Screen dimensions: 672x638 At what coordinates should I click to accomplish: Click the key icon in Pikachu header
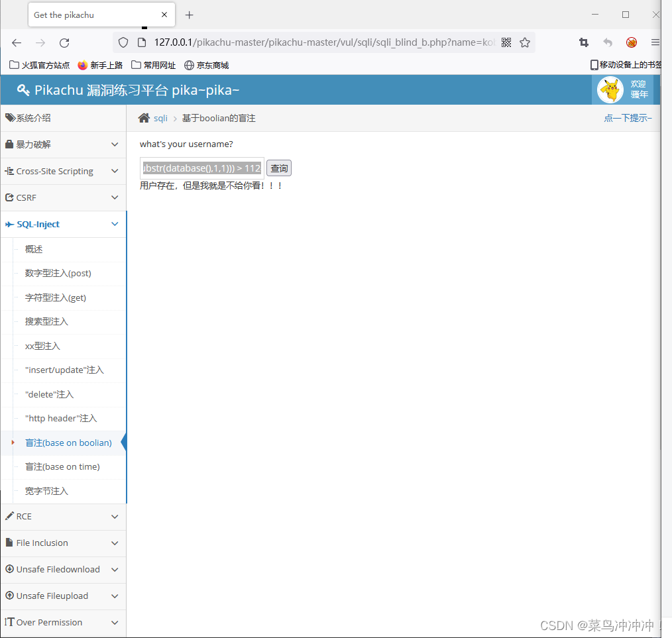tap(23, 90)
